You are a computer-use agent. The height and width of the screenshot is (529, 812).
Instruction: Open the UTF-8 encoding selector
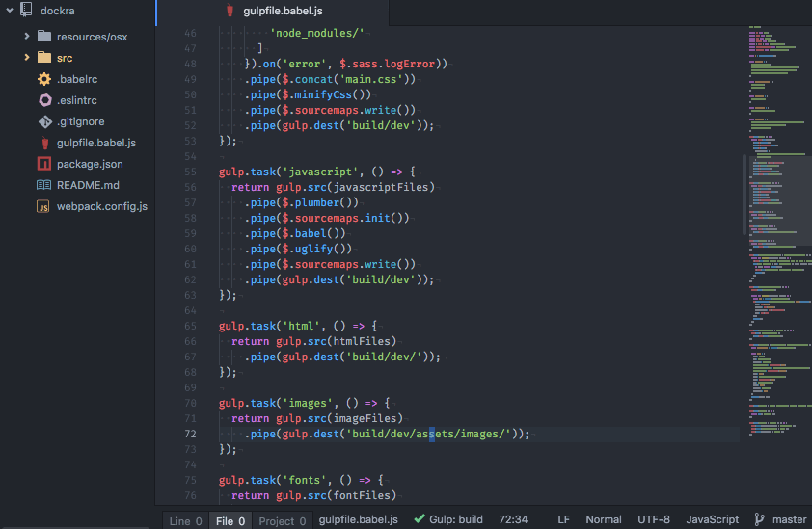(x=653, y=519)
